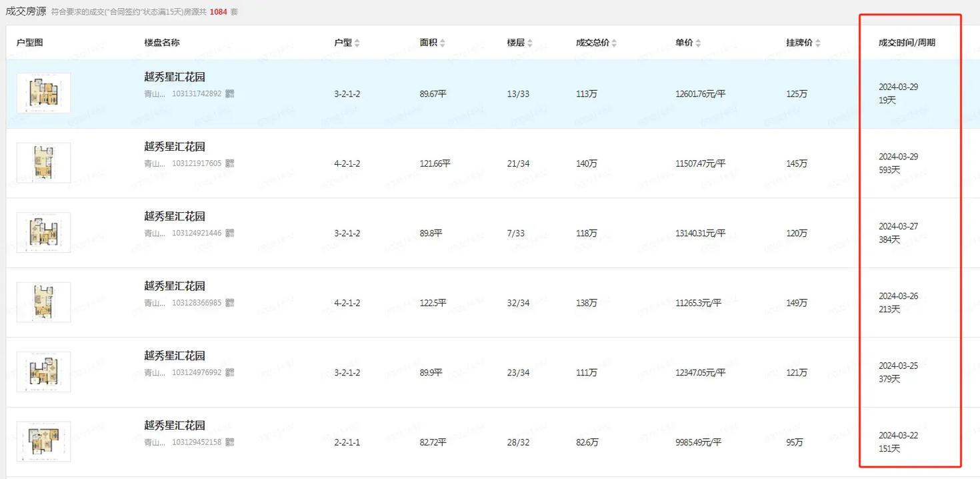Screen dimensions: 980x479
Task: Click 越秀星汇花园 name in the 122.5平 row
Action: tap(175, 286)
